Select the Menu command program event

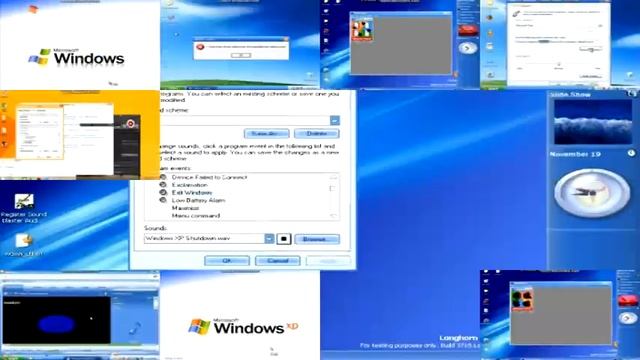click(196, 216)
